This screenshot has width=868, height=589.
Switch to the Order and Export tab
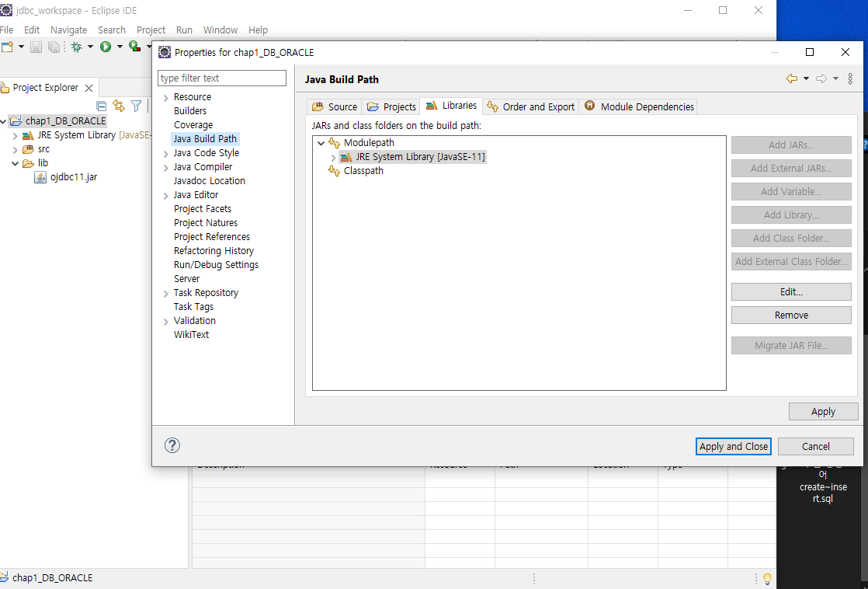click(x=531, y=106)
